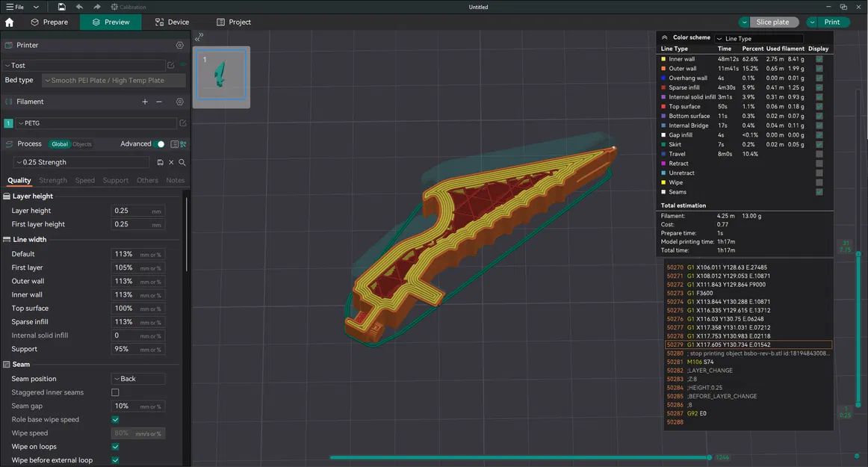Switch to the Strength settings tab
The width and height of the screenshot is (868, 467).
[53, 181]
